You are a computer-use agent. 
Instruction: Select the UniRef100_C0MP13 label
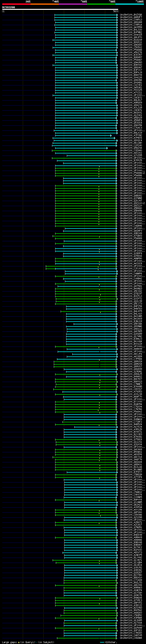(131, 20)
